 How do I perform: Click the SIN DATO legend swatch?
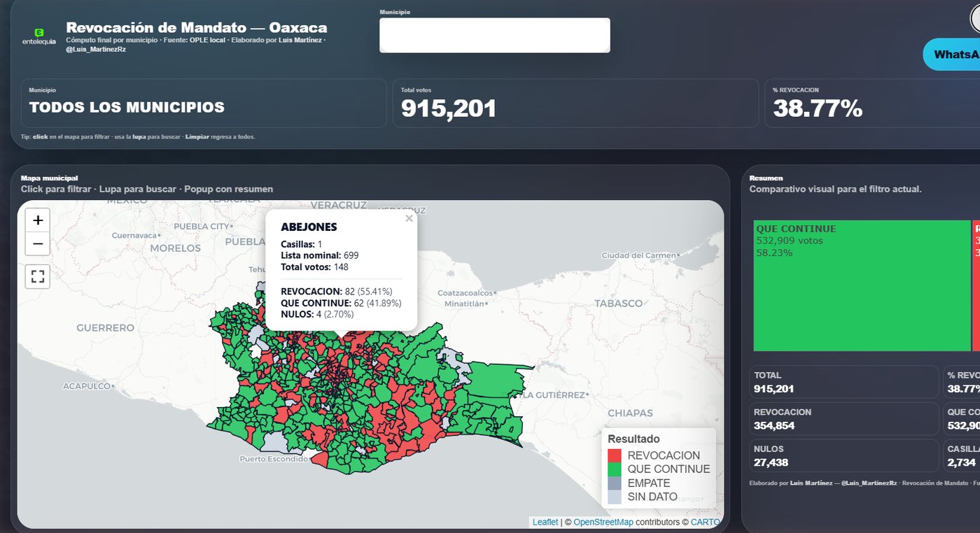[x=615, y=497]
